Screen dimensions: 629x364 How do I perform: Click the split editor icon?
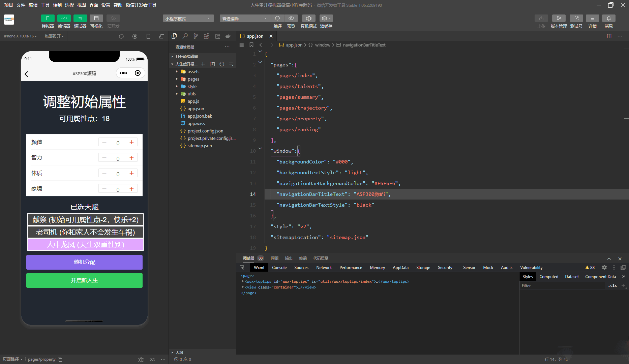click(x=609, y=36)
